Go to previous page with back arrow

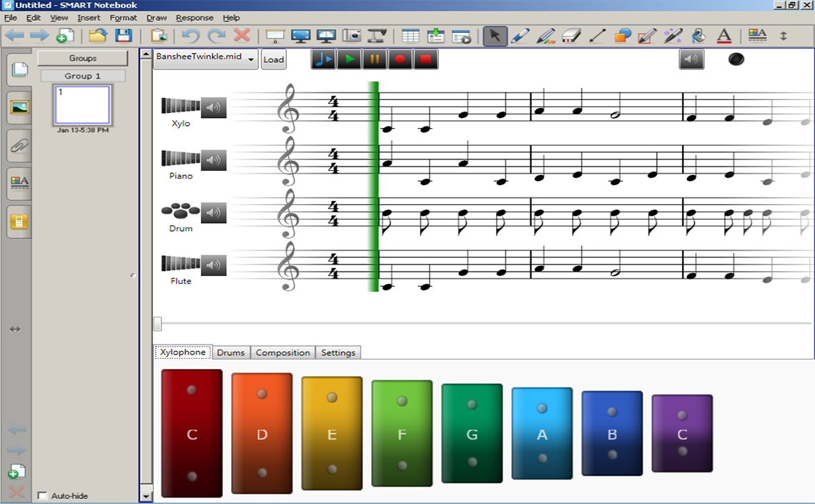14,36
